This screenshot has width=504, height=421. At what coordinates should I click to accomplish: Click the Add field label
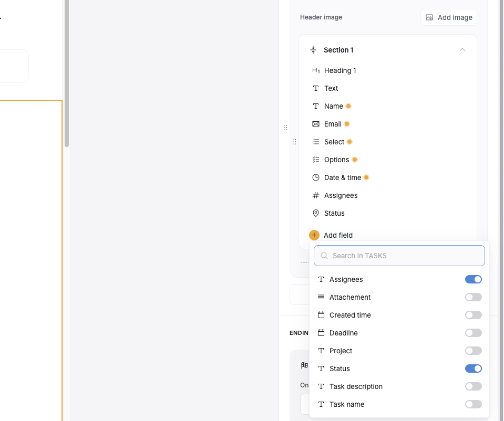click(338, 235)
